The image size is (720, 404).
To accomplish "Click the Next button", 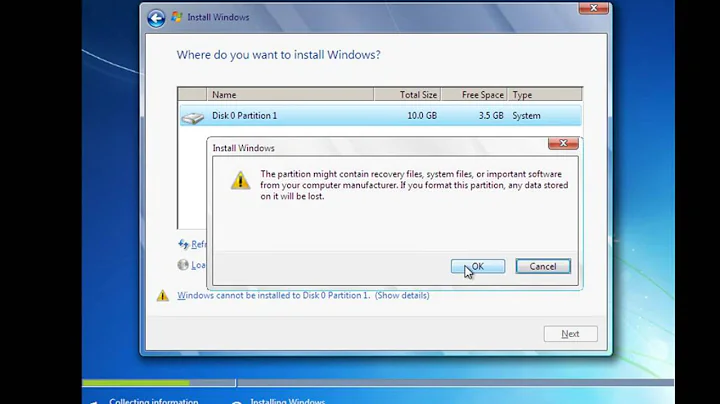I will tap(570, 334).
